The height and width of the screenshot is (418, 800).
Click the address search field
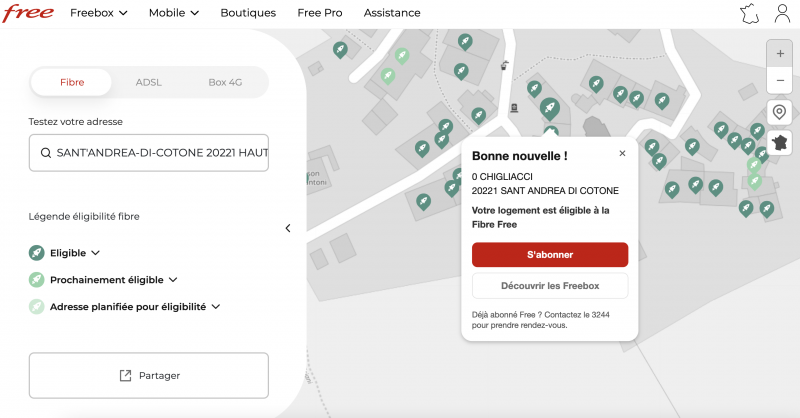point(149,153)
